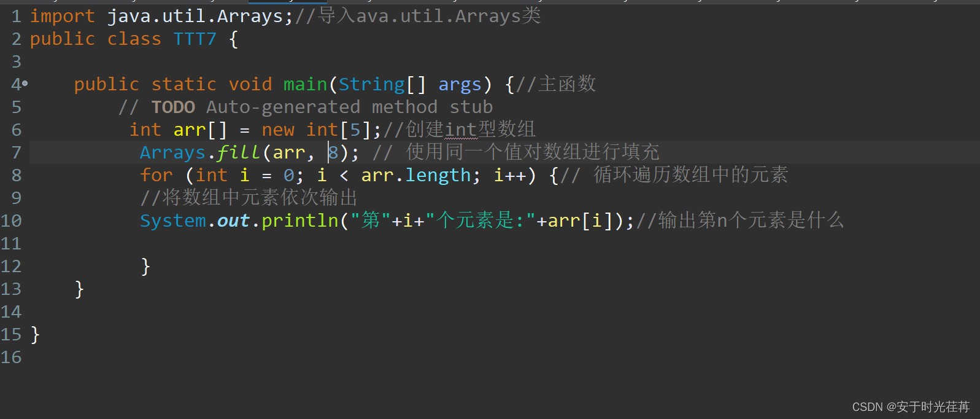Click the 'for' keyword on line 8
Viewport: 980px width, 419px height.
point(156,175)
